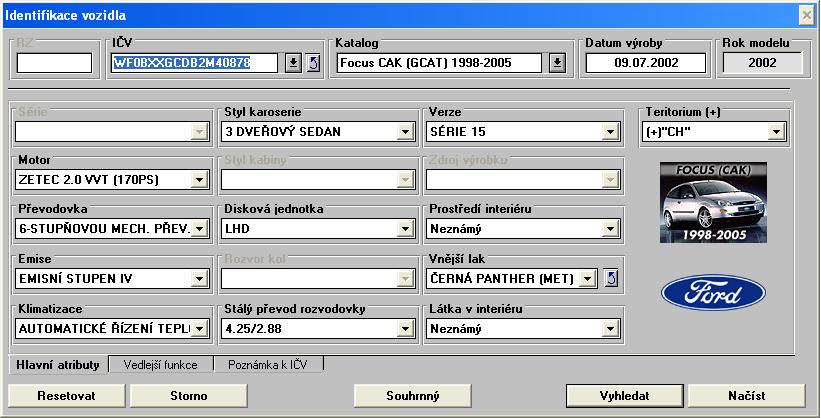Switch to the Vedlejší funkce tab
Viewport: 821px width, 418px height.
(x=160, y=365)
